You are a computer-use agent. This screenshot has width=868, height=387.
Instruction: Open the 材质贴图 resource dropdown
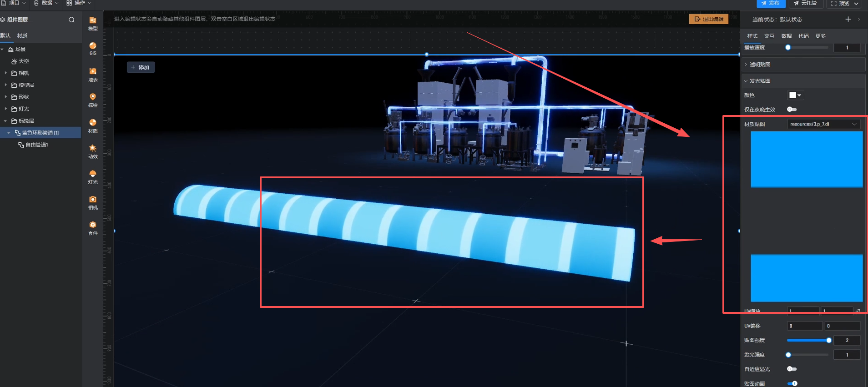tap(823, 124)
